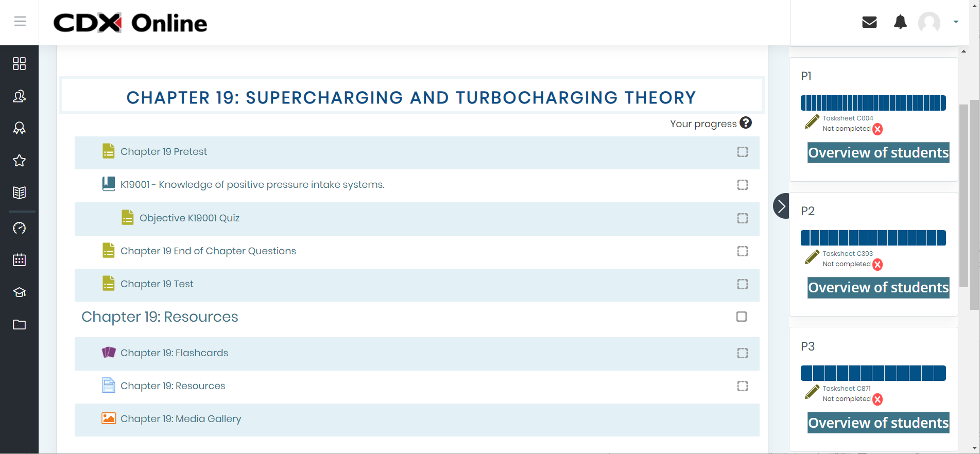Open Objective K19001 Quiz
Screen dimensions: 980x454
(189, 218)
